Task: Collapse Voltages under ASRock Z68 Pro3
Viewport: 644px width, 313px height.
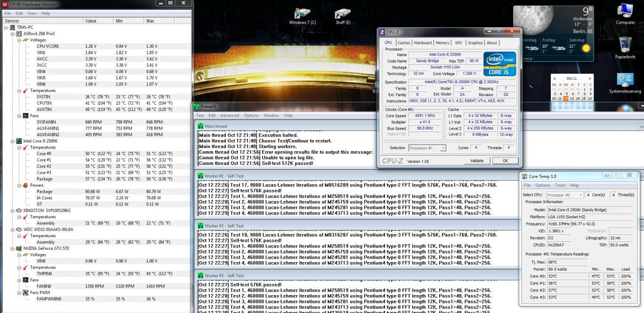Action: [20, 40]
